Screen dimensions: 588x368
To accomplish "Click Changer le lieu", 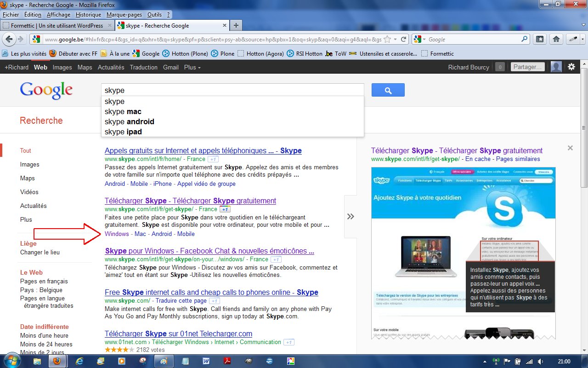I will coord(40,252).
